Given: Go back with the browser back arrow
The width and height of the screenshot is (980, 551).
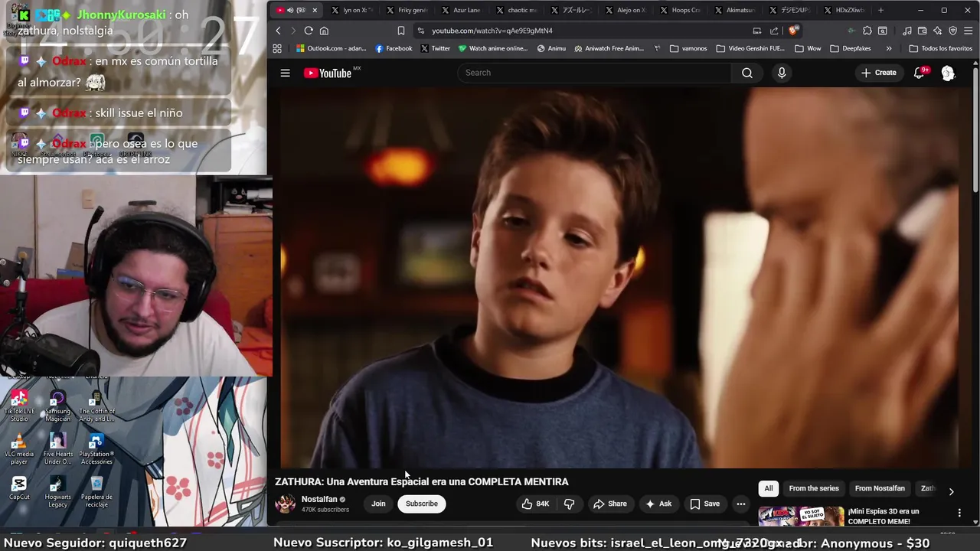Looking at the screenshot, I should tap(278, 31).
